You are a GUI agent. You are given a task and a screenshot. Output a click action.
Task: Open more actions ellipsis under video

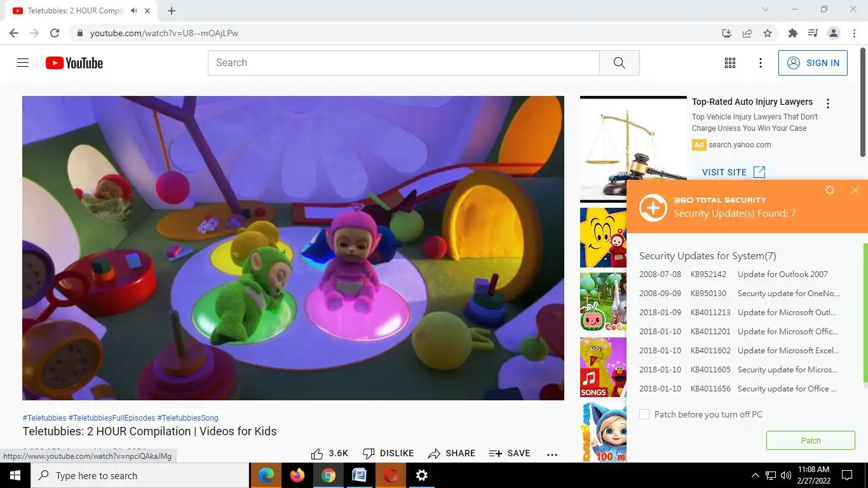pos(552,454)
